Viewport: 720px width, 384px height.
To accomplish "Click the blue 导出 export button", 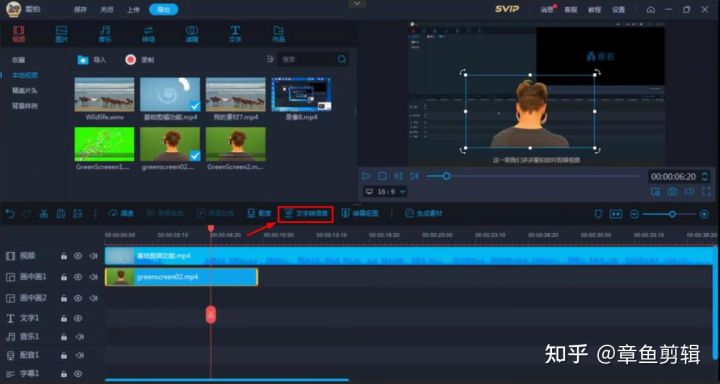I will (163, 10).
